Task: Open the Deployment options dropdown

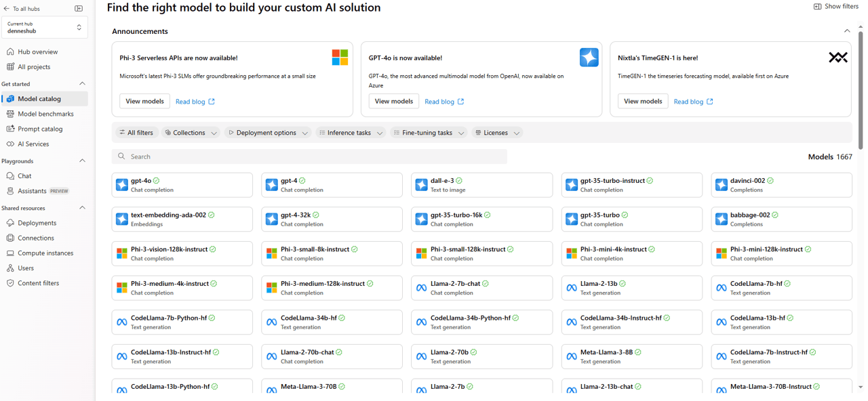Action: coord(268,133)
